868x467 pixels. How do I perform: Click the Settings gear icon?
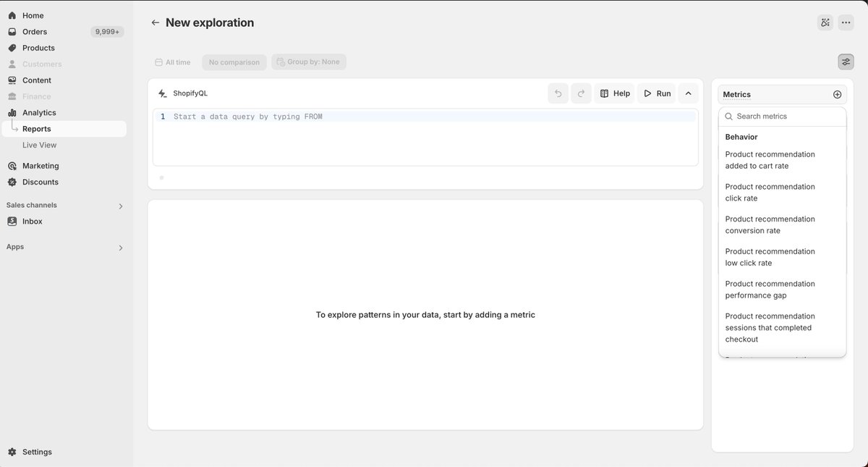click(x=12, y=452)
